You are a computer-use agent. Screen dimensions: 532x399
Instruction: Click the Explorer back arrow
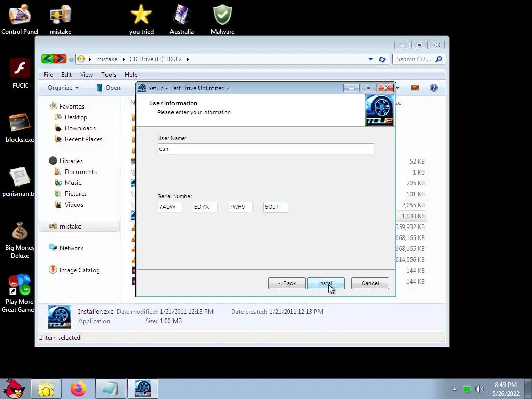(x=47, y=59)
